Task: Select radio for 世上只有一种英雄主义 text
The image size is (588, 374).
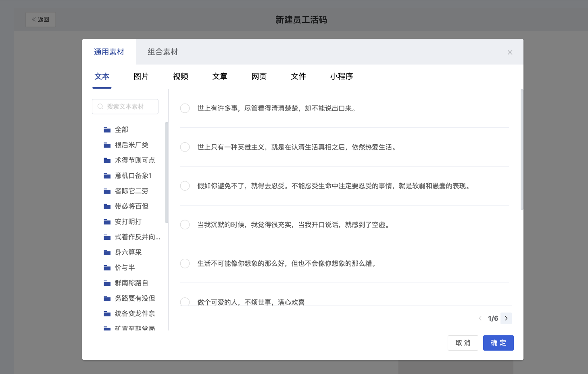Action: point(185,147)
